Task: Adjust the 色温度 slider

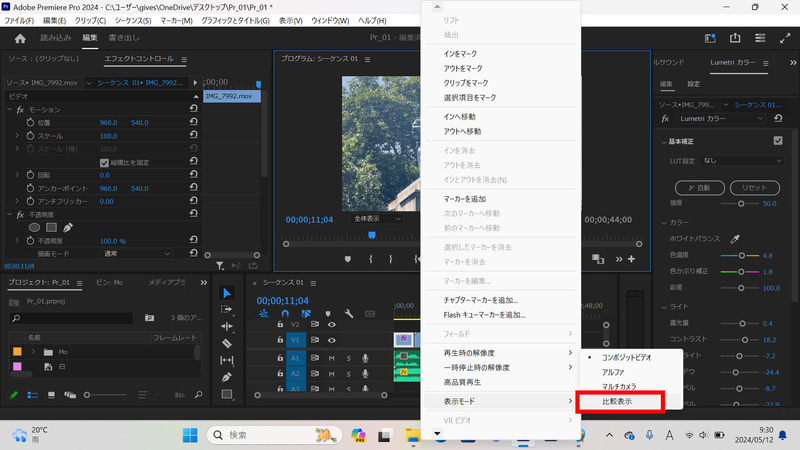Action: (x=740, y=256)
